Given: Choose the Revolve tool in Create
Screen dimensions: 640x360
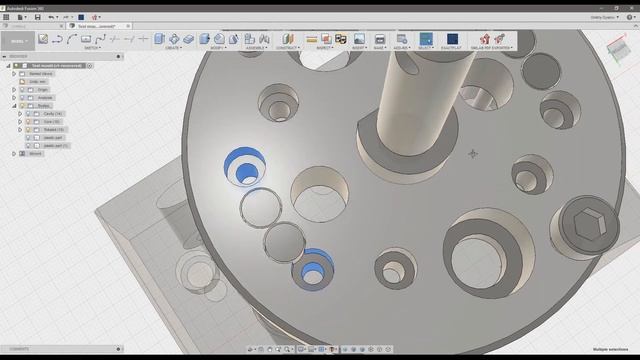Looking at the screenshot, I should coord(174,39).
